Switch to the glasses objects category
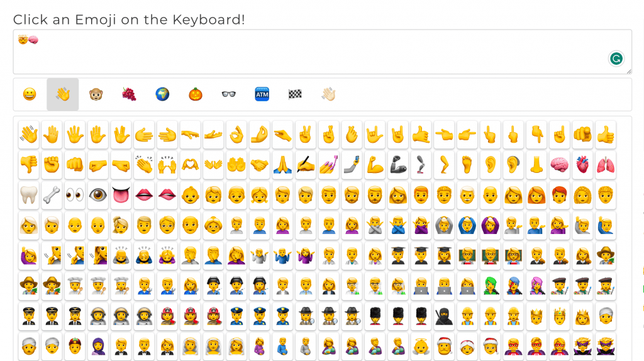Image resolution: width=644 pixels, height=361 pixels. point(229,94)
